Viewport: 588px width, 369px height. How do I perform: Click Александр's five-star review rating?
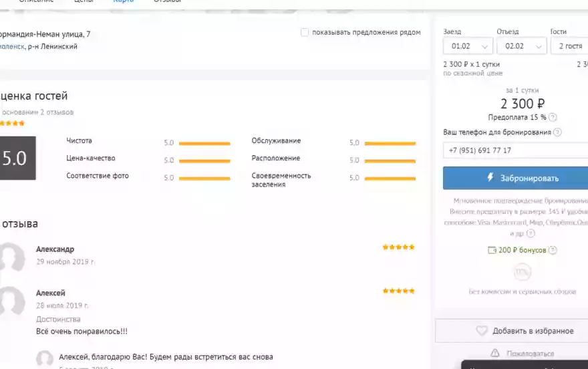398,247
